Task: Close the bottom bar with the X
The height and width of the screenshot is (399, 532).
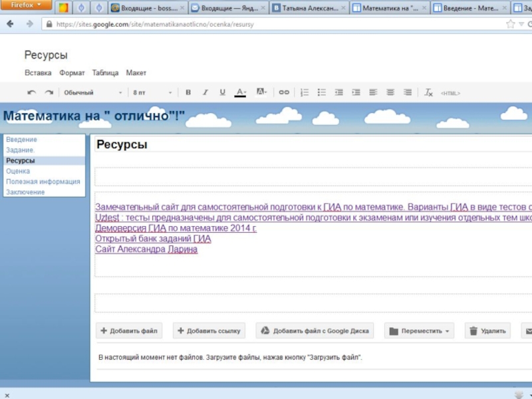Action: pyautogui.click(x=7, y=395)
